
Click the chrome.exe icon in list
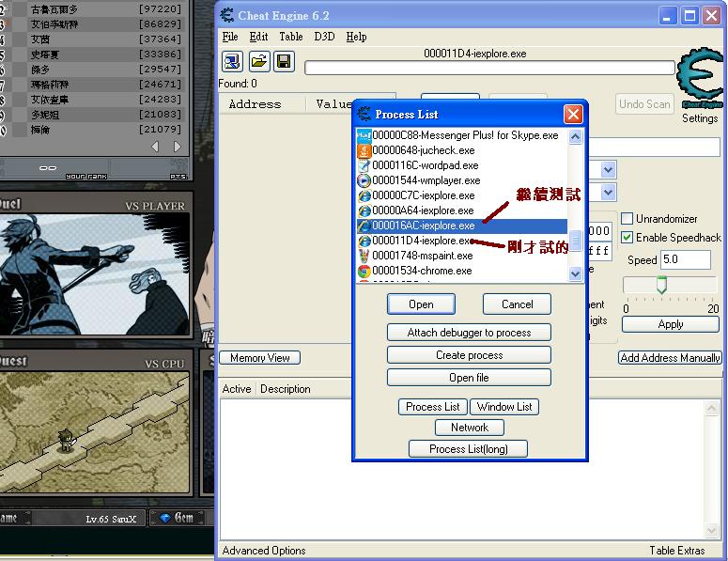(364, 271)
